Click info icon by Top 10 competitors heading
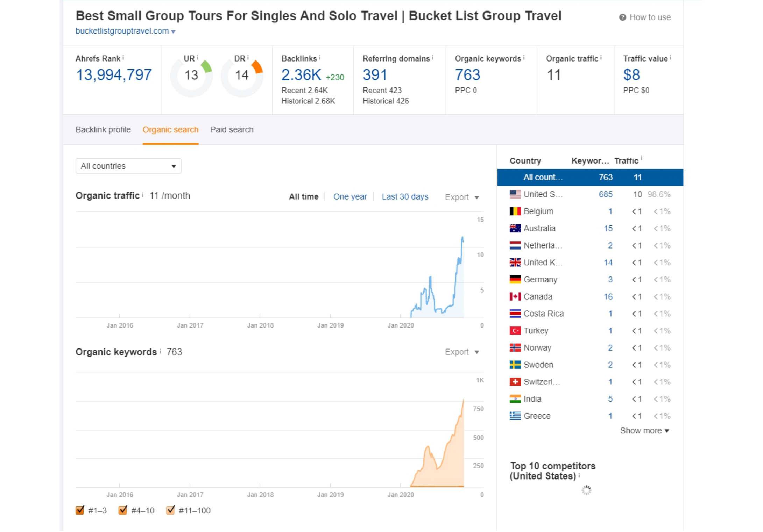The height and width of the screenshot is (532, 763). click(579, 475)
